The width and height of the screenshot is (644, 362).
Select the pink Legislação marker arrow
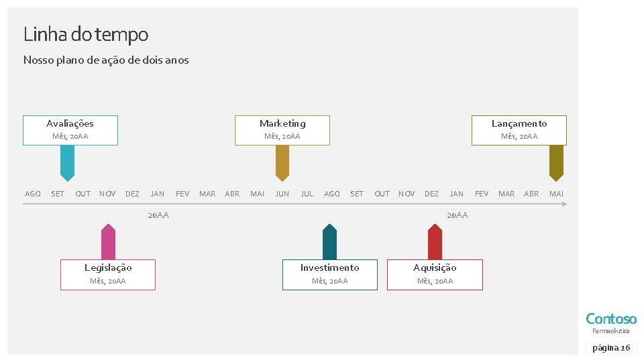point(108,242)
